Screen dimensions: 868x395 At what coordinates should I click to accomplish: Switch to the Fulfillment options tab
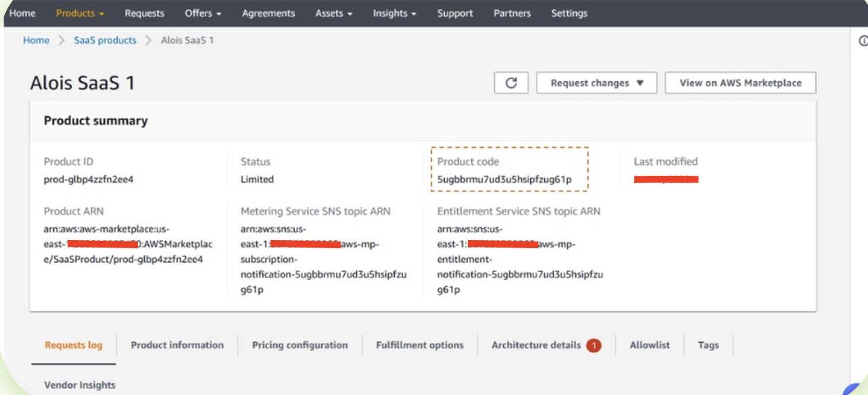coord(420,345)
